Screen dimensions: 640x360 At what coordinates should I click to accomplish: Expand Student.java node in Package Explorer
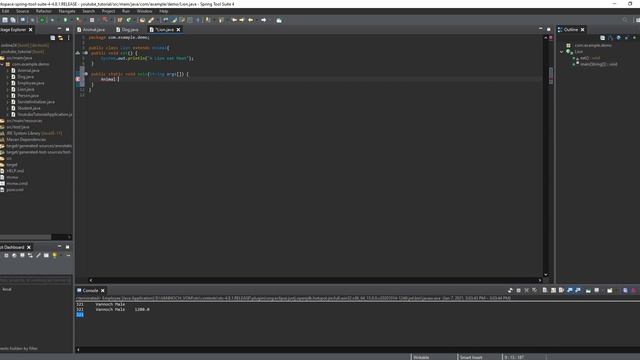[8, 108]
